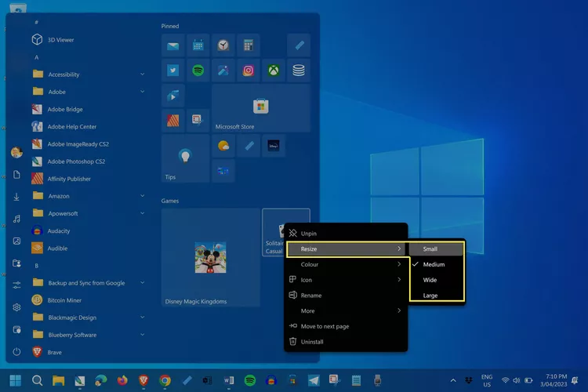Open Music from the Start sidebar

(16, 219)
